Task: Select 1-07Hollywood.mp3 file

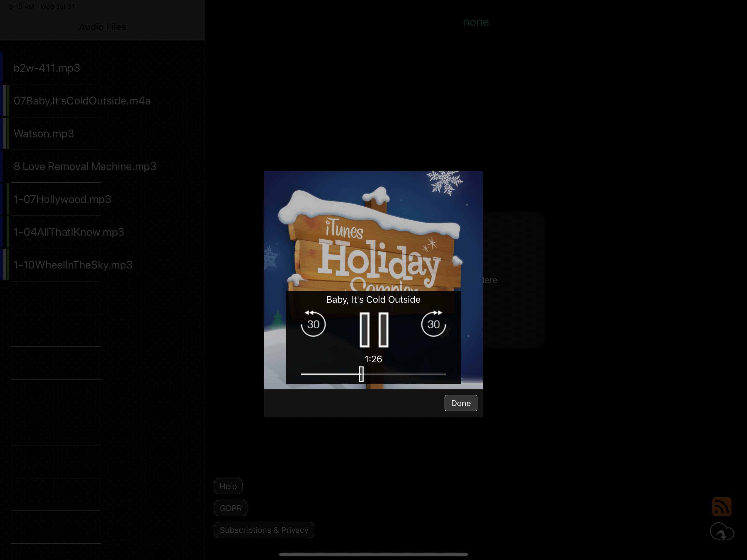Action: pyautogui.click(x=103, y=199)
